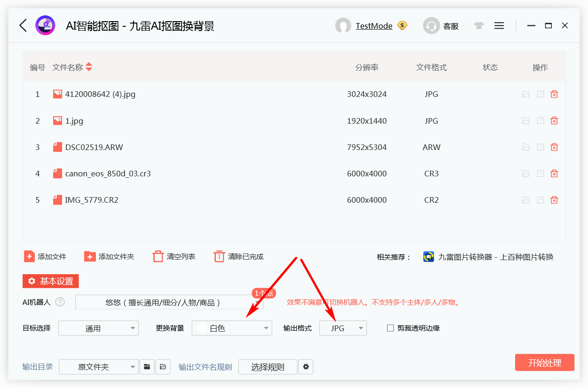The height and width of the screenshot is (388, 588).
Task: Click the TestMode account link
Action: [x=375, y=26]
